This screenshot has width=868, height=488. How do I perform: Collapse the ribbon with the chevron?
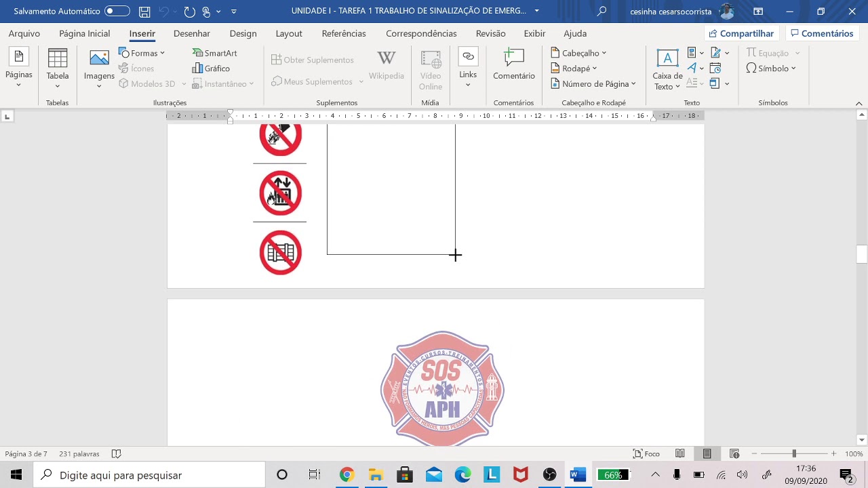pyautogui.click(x=859, y=103)
